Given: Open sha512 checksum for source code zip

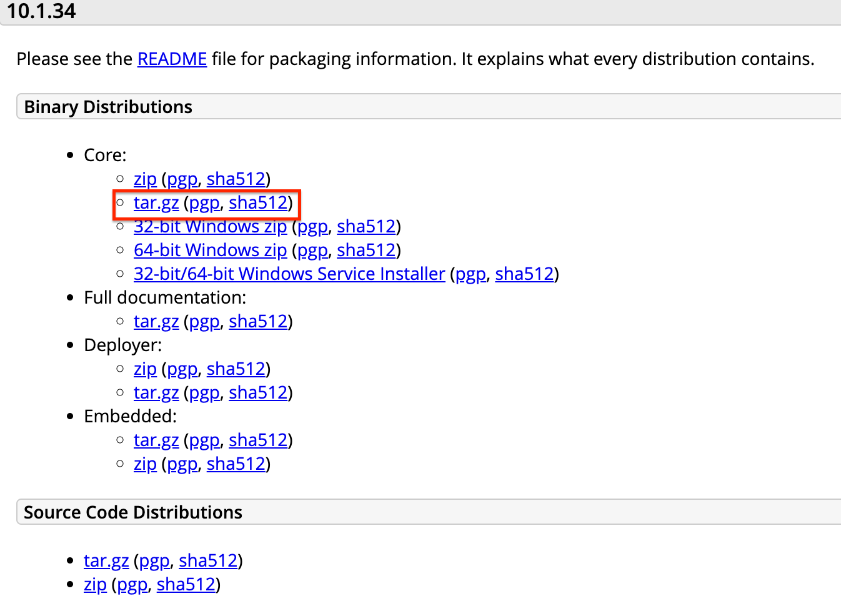Looking at the screenshot, I should (x=186, y=585).
